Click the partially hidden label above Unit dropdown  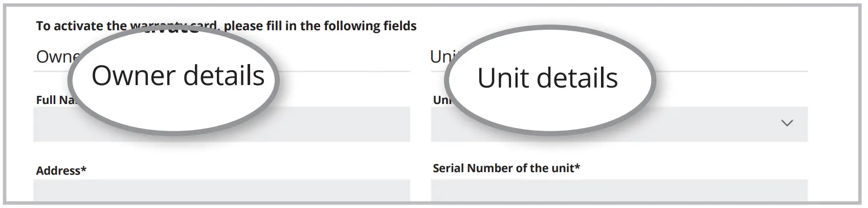pos(441,100)
